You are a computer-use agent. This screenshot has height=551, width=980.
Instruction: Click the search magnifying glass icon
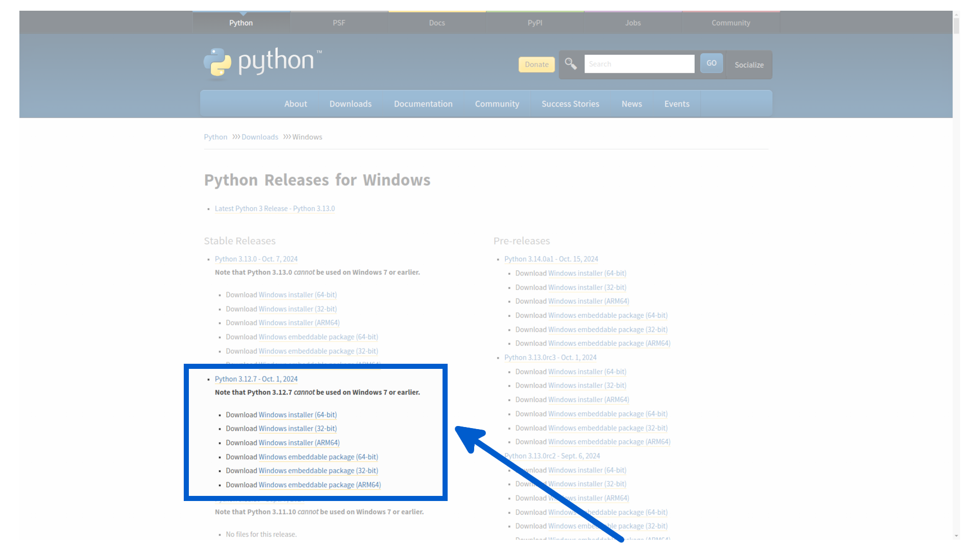point(570,64)
